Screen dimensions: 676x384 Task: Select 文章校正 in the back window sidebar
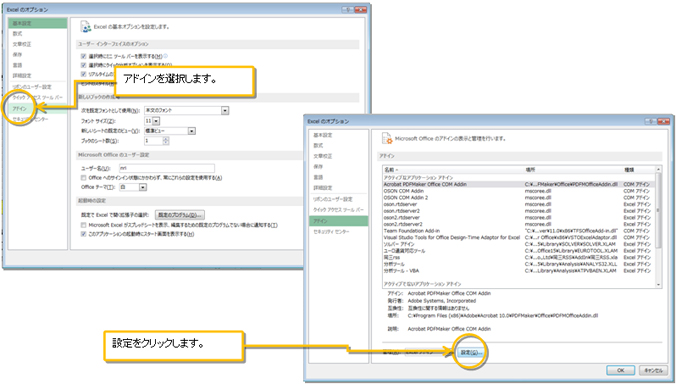coord(38,44)
